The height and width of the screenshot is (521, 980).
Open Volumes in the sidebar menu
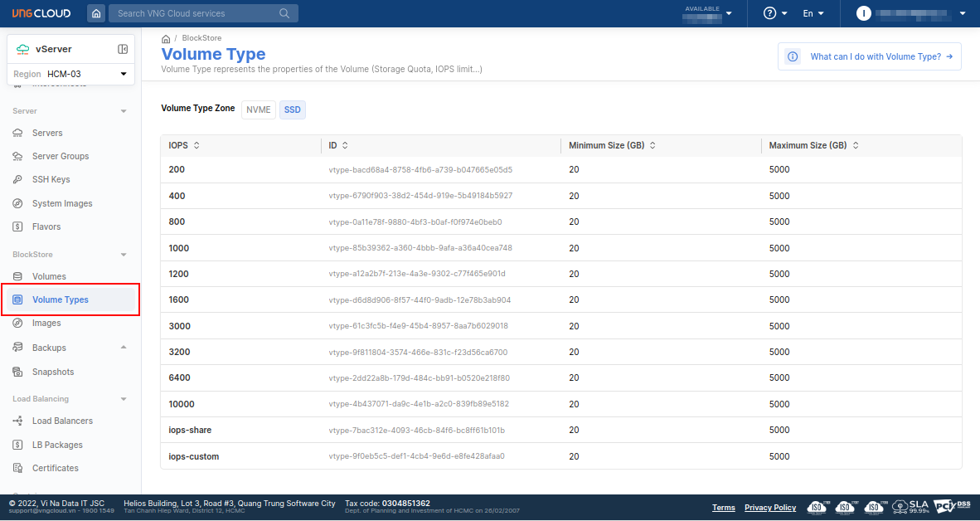(49, 276)
